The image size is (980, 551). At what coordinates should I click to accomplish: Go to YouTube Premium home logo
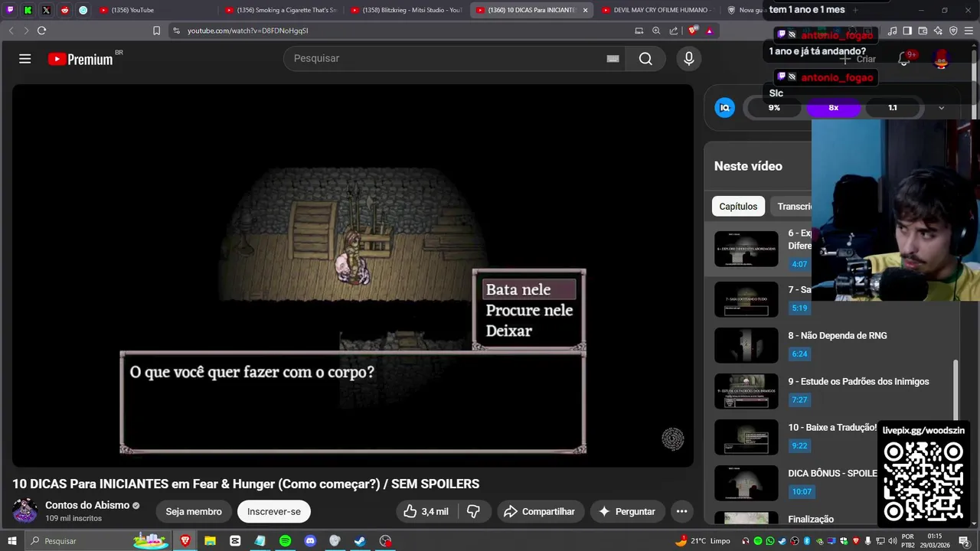80,59
